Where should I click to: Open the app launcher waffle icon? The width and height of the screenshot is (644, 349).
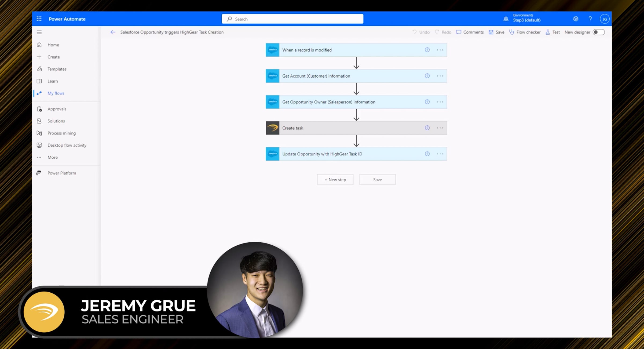tap(39, 19)
